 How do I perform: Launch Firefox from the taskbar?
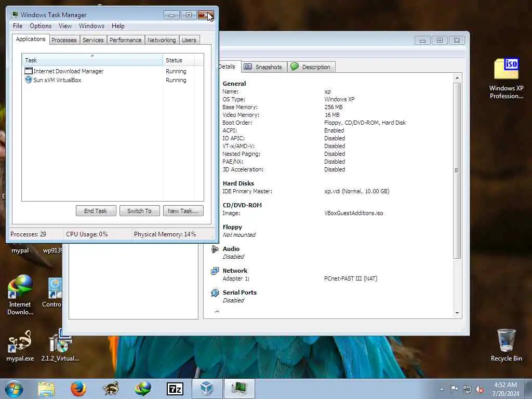click(x=78, y=389)
